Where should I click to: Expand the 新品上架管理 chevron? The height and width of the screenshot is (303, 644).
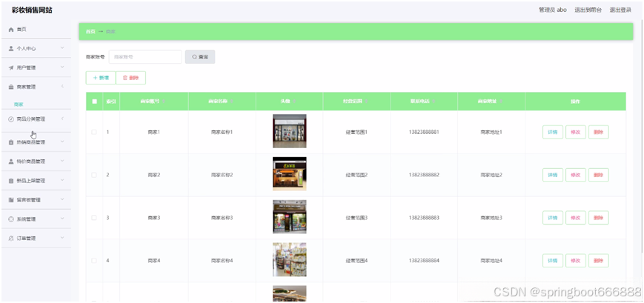[62, 180]
